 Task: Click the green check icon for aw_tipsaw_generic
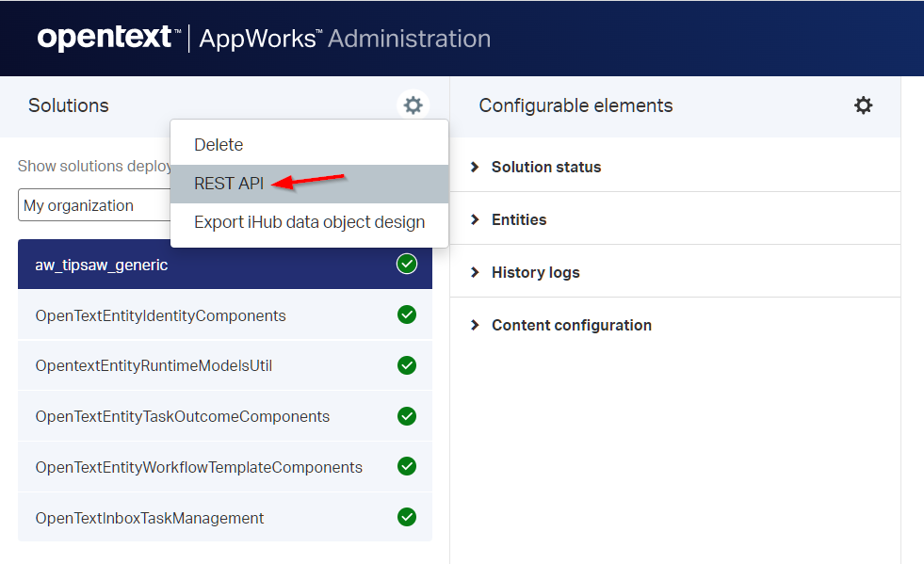(407, 264)
